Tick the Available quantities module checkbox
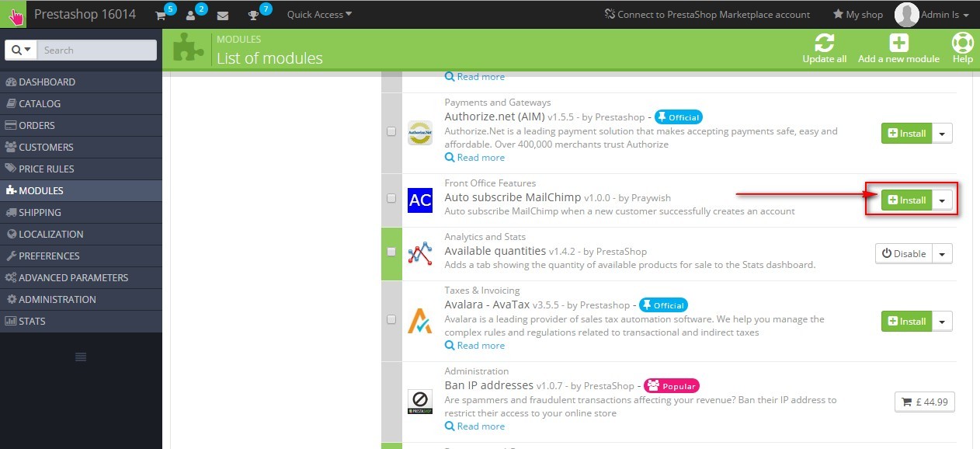Image resolution: width=980 pixels, height=449 pixels. (391, 252)
